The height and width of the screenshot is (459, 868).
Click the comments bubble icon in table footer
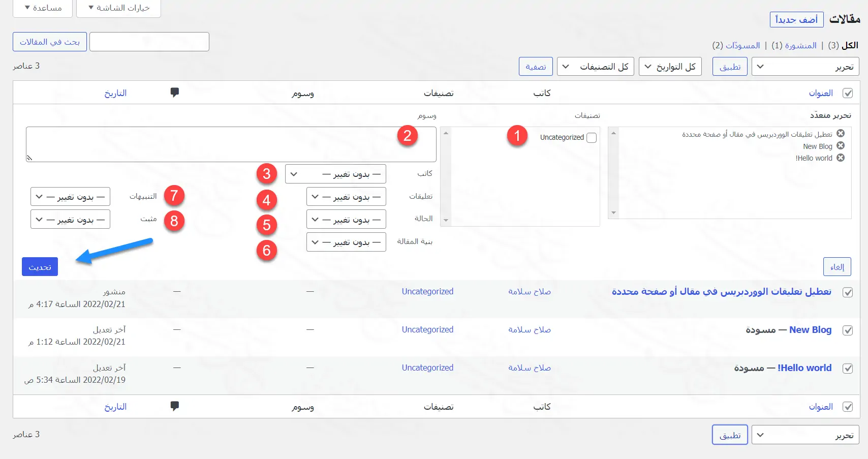175,406
